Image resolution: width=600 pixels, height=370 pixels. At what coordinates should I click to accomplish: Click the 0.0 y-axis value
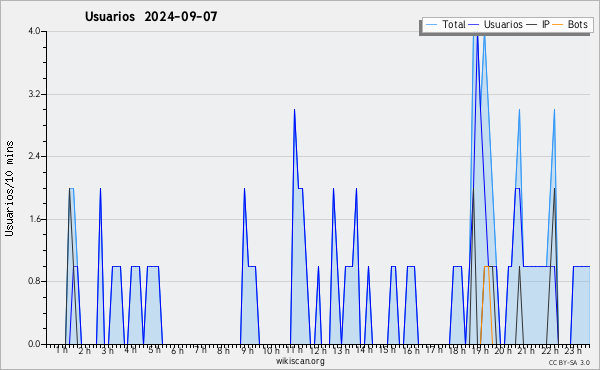click(x=34, y=344)
